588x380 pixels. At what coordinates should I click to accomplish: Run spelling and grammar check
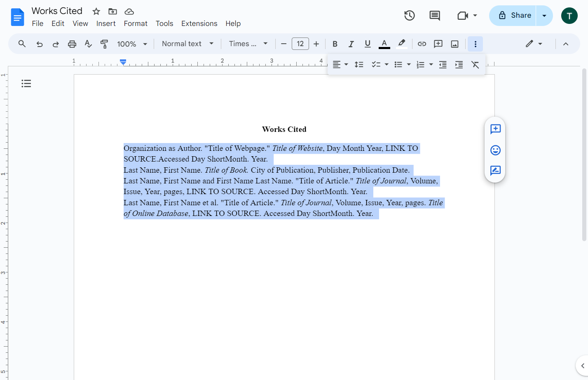pyautogui.click(x=88, y=44)
